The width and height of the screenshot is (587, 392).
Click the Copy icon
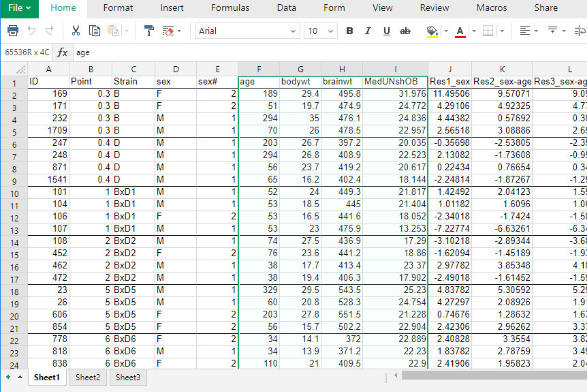94,31
